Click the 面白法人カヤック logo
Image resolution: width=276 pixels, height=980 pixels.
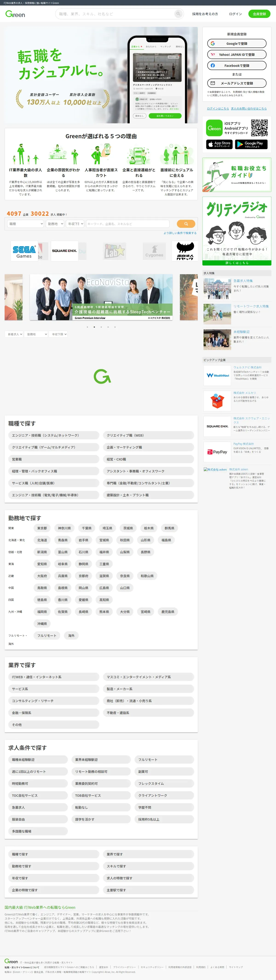coord(185,251)
